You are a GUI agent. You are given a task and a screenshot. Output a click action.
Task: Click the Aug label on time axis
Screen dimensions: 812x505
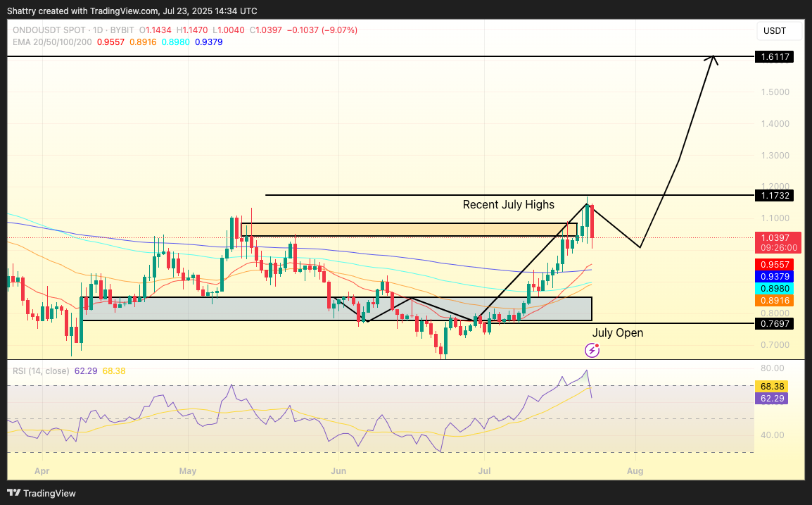[635, 469]
